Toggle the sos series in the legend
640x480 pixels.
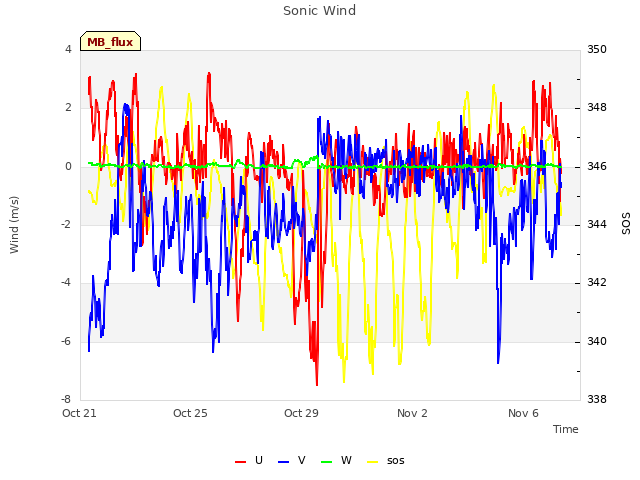point(386,460)
